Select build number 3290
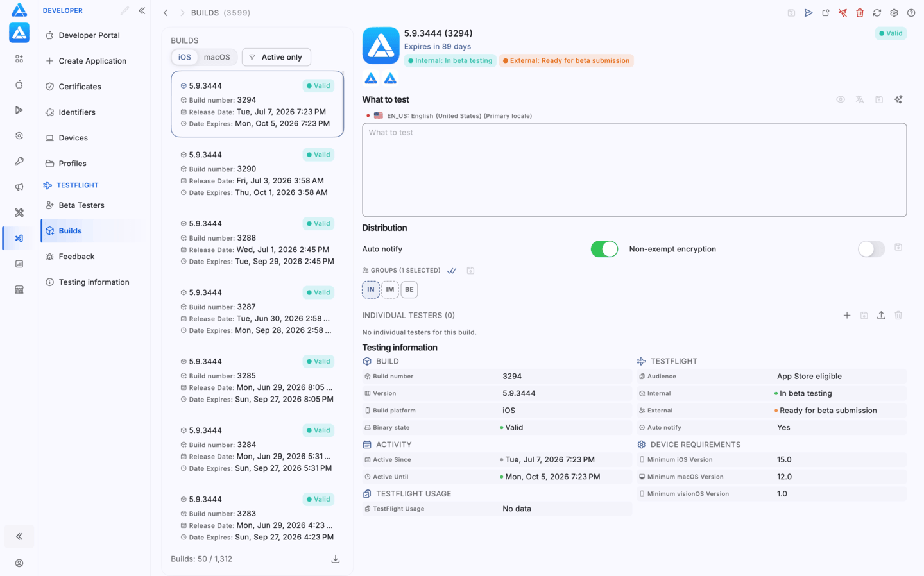Image resolution: width=924 pixels, height=576 pixels. [x=257, y=173]
